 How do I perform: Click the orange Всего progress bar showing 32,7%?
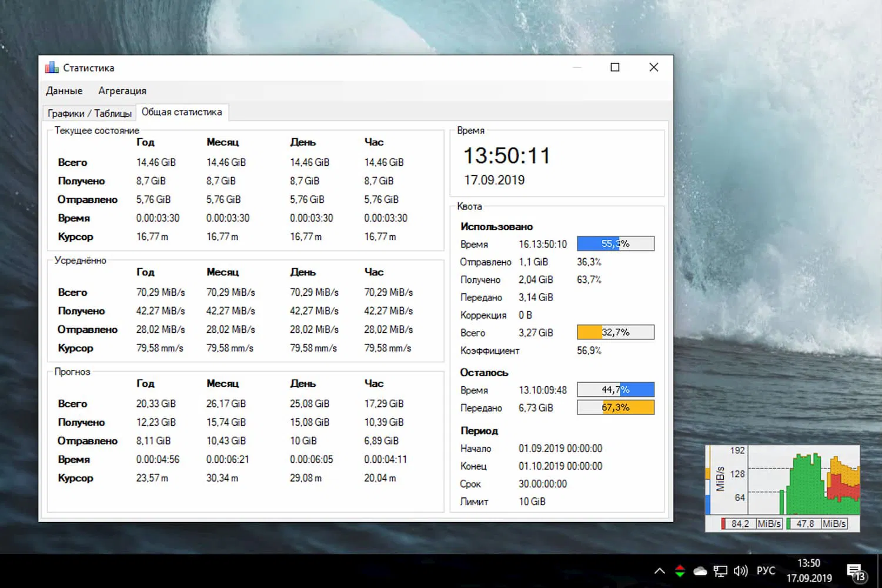615,332
